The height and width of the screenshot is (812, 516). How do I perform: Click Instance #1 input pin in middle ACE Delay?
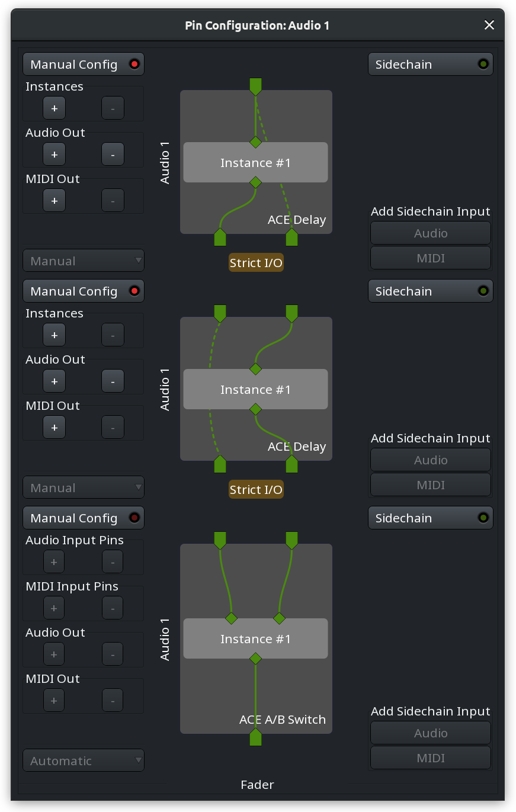click(255, 369)
